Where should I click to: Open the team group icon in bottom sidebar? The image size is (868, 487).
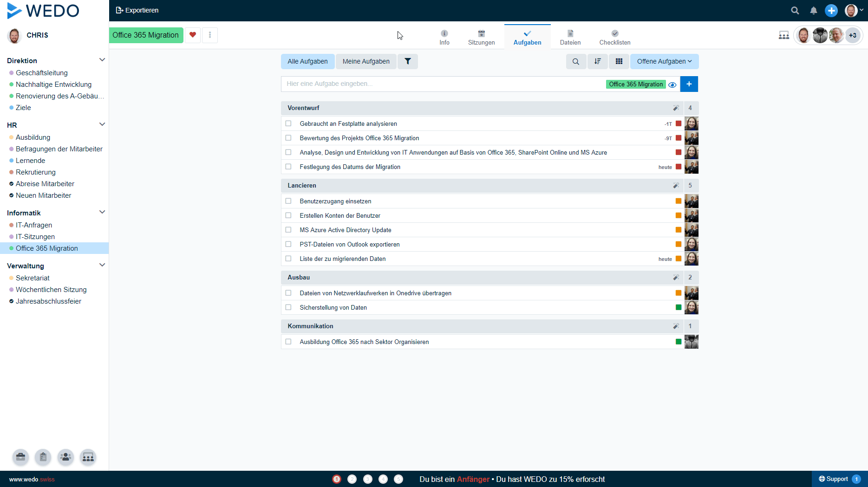(88, 457)
